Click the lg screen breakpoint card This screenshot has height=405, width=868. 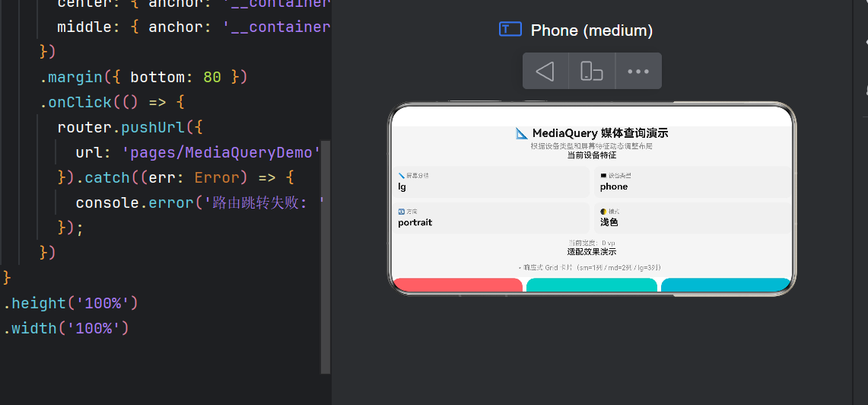491,182
